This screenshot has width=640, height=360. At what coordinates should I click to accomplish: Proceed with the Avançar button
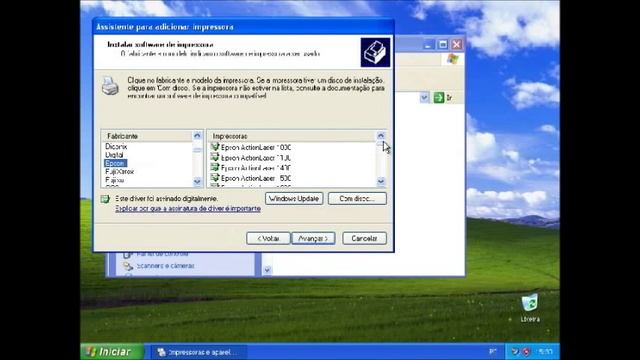pyautogui.click(x=313, y=238)
